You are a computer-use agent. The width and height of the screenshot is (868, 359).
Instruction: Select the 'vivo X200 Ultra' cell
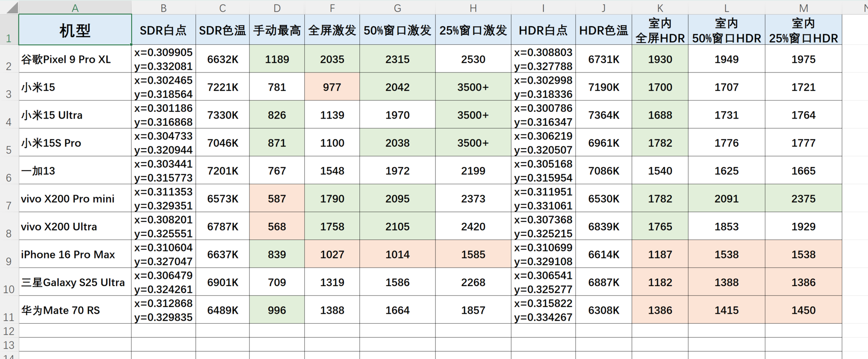(75, 226)
